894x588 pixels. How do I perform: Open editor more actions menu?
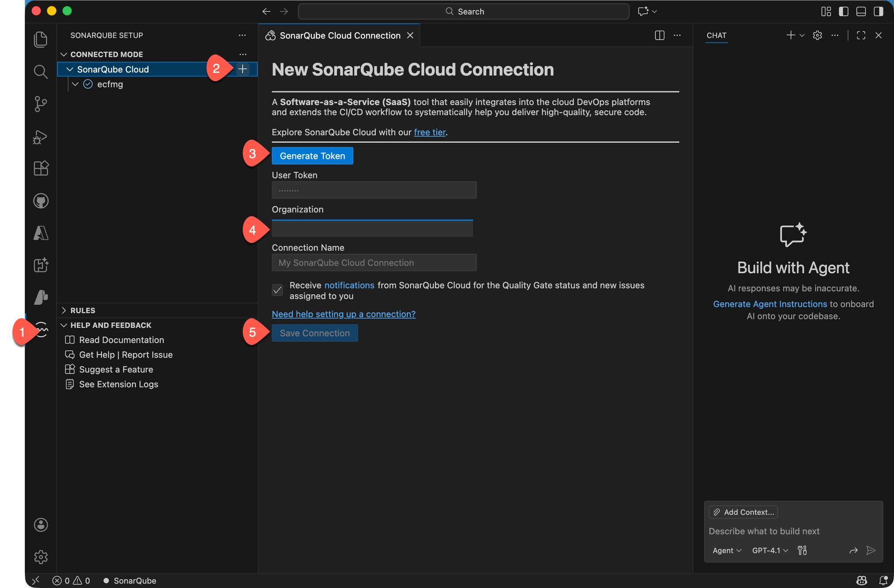[x=677, y=35]
